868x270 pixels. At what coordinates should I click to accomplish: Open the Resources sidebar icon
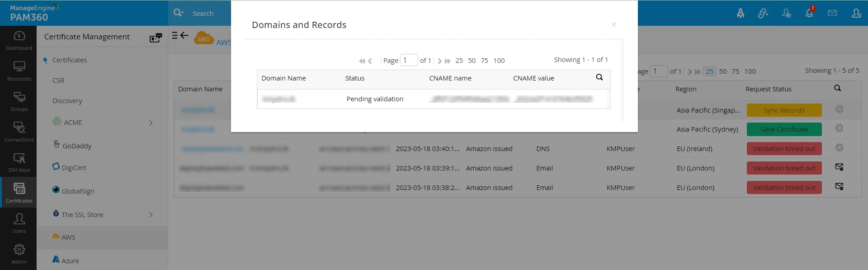coord(19,71)
